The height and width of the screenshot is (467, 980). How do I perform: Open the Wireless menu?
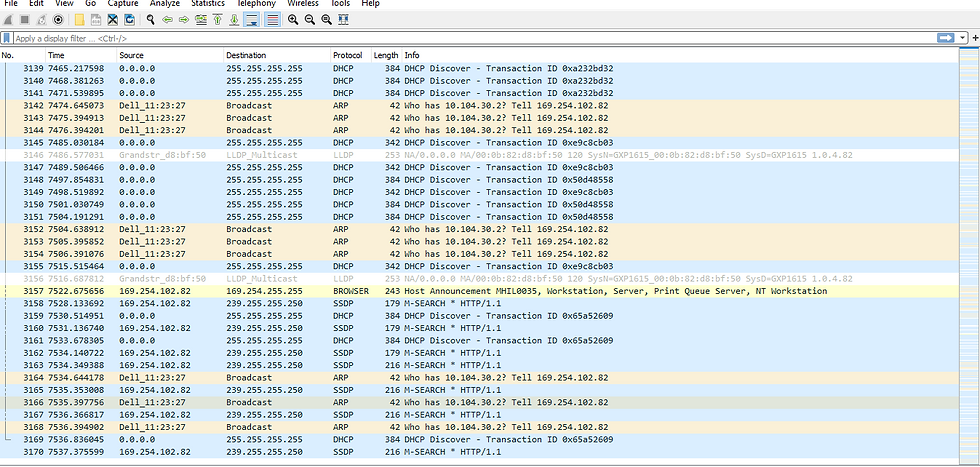tap(302, 4)
